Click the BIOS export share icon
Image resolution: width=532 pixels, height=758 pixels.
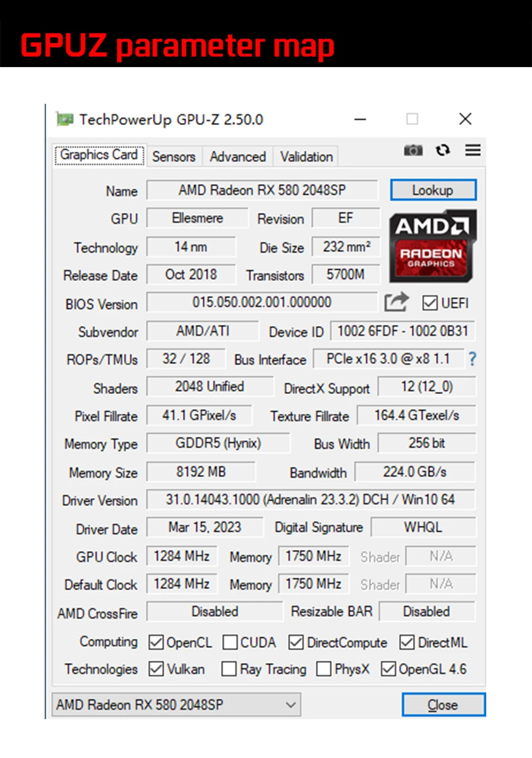click(397, 302)
